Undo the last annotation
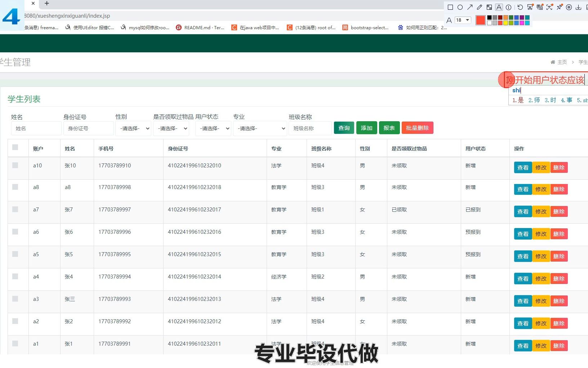 point(520,7)
